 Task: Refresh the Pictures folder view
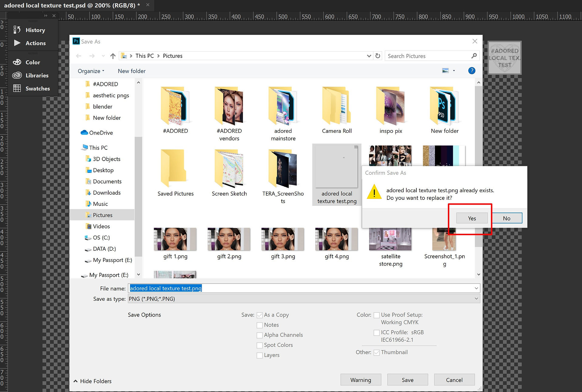click(378, 56)
